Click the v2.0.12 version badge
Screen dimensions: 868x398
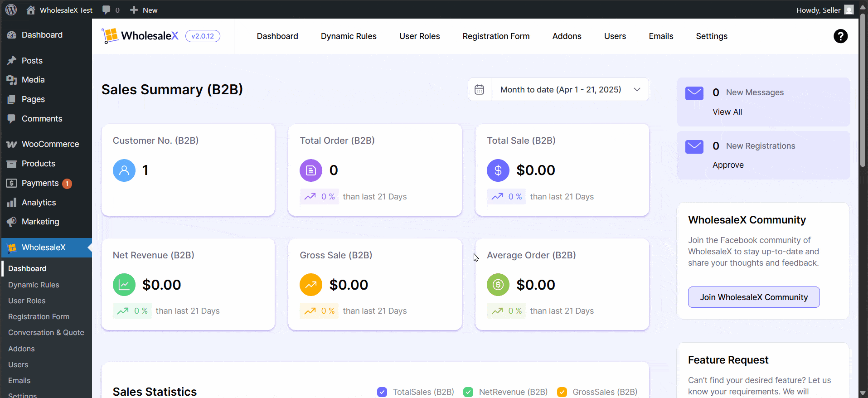click(203, 36)
